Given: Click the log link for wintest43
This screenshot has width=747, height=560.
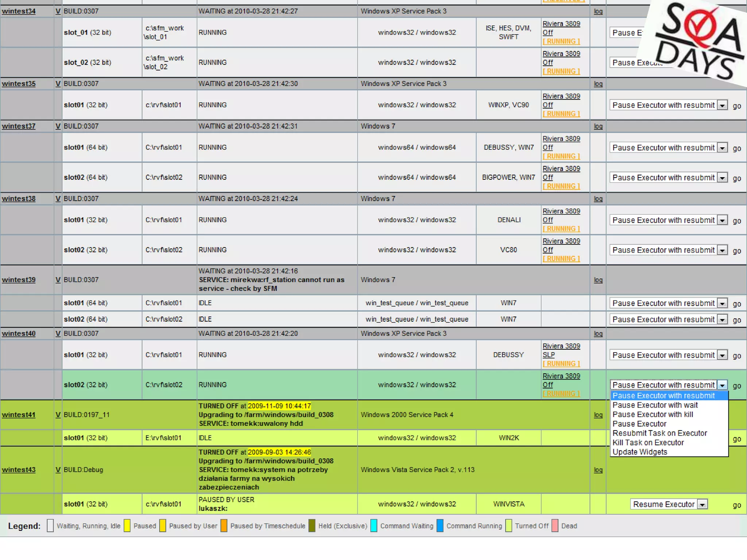Looking at the screenshot, I should (x=598, y=470).
